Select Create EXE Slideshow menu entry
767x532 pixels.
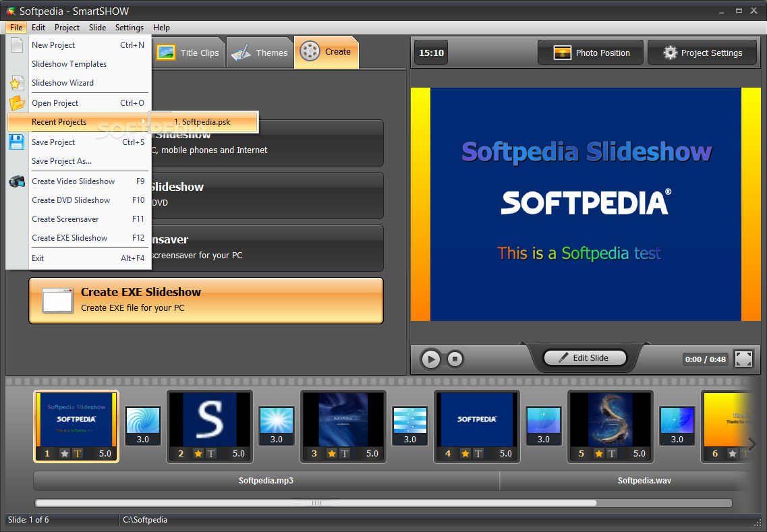[88, 238]
